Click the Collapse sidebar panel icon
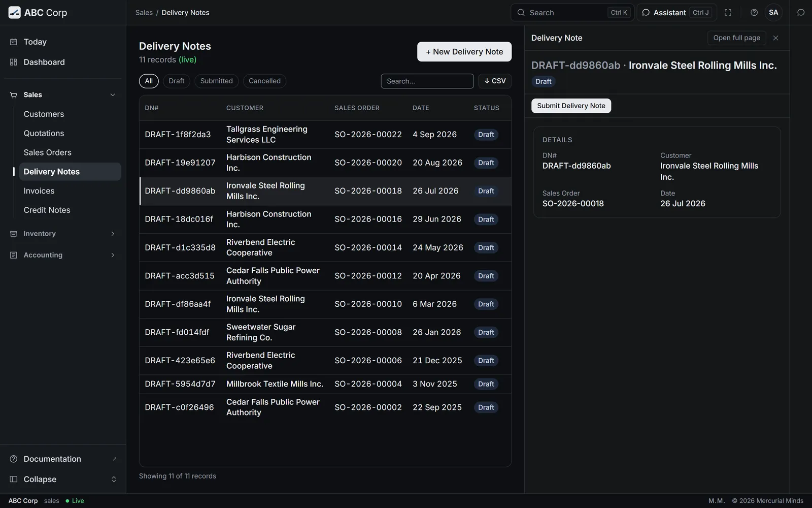The width and height of the screenshot is (812, 508). point(14,479)
